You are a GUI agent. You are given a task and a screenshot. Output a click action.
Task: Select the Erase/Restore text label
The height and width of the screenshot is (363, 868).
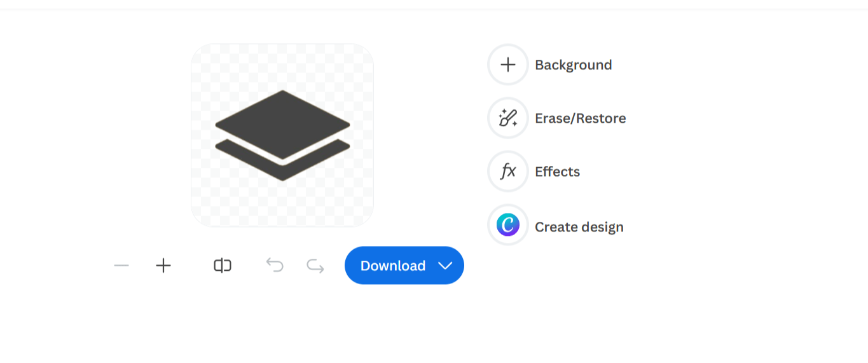click(x=580, y=118)
